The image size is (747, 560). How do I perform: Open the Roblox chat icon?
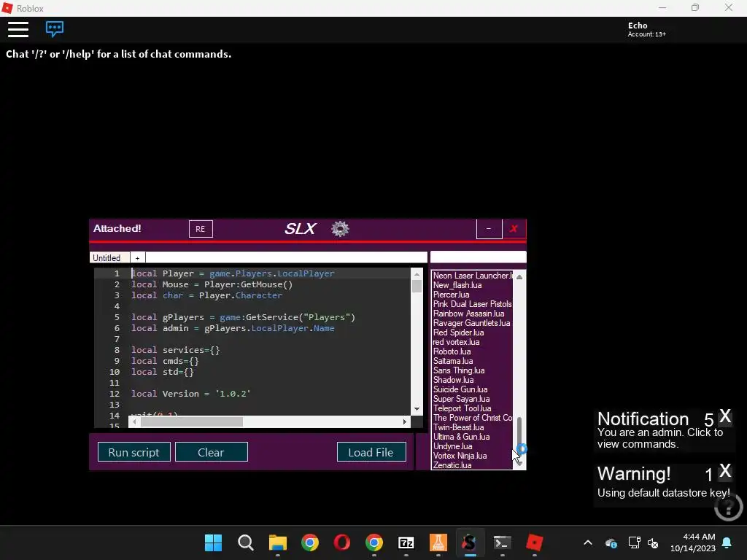54,29
